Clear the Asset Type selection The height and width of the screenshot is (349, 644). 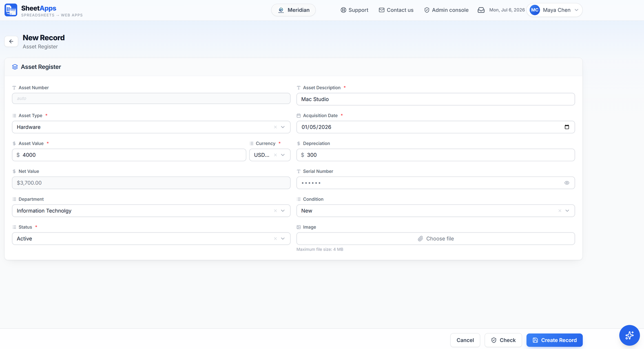(x=275, y=127)
